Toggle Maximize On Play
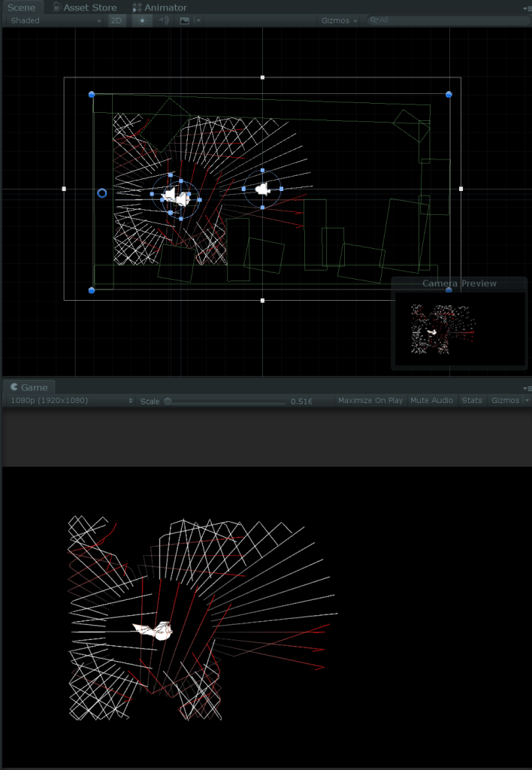The width and height of the screenshot is (532, 770). tap(370, 401)
